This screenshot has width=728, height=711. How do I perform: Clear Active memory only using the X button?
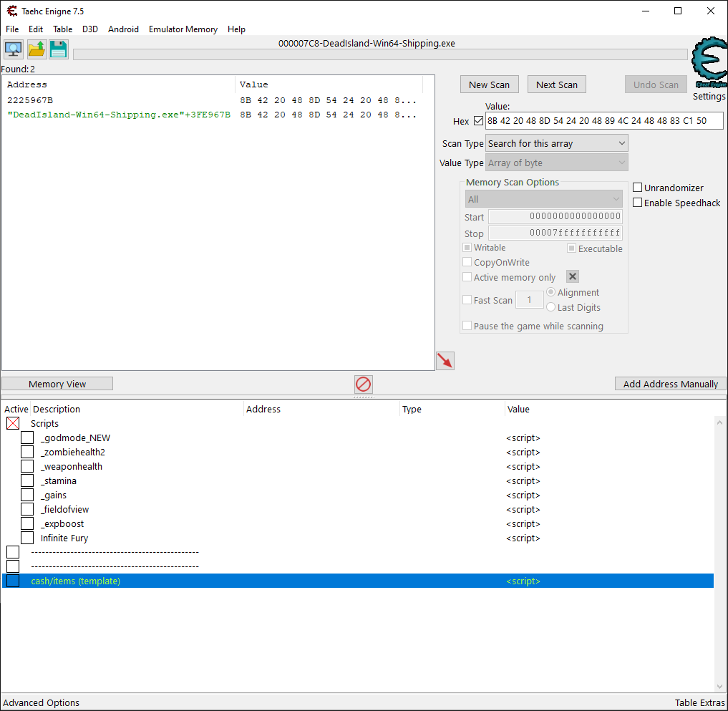point(572,276)
